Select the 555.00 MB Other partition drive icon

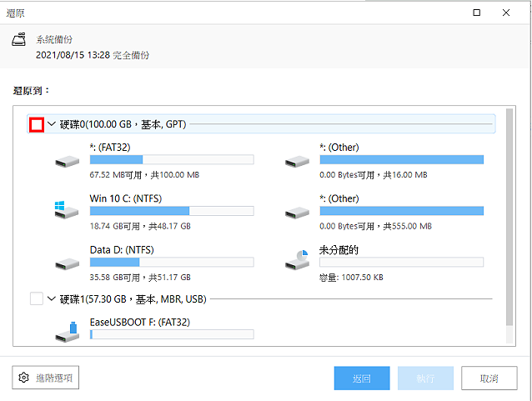pyautogui.click(x=297, y=213)
